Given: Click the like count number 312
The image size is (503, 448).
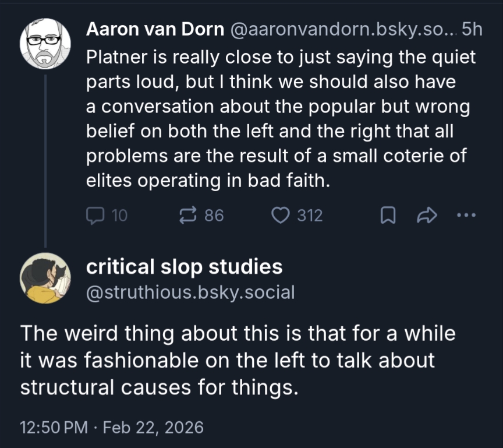Looking at the screenshot, I should pyautogui.click(x=310, y=216).
